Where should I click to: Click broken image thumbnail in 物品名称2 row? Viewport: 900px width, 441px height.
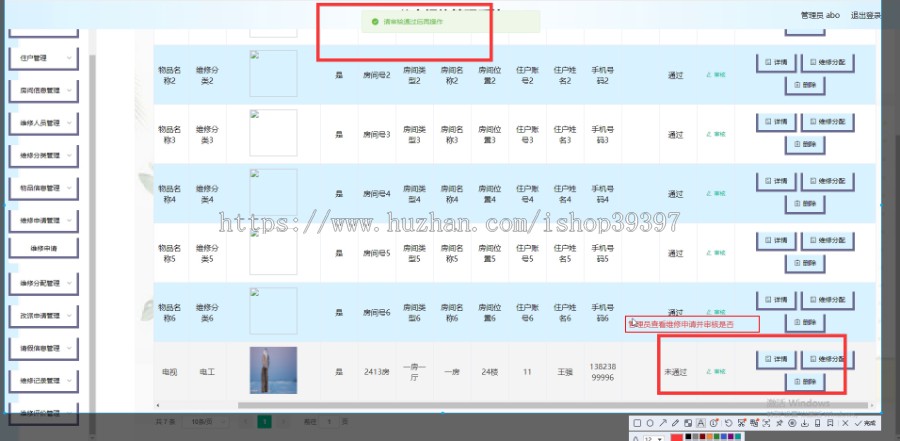(x=273, y=74)
